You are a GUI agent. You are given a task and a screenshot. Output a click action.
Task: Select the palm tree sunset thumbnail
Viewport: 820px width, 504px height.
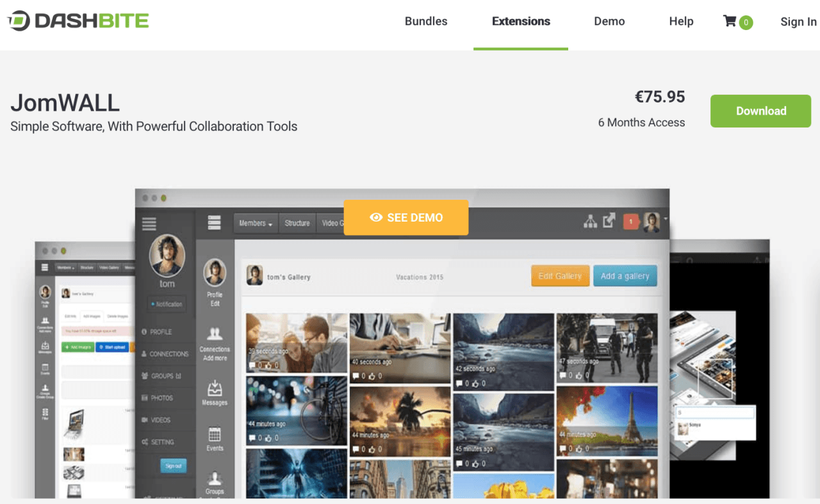click(x=400, y=420)
